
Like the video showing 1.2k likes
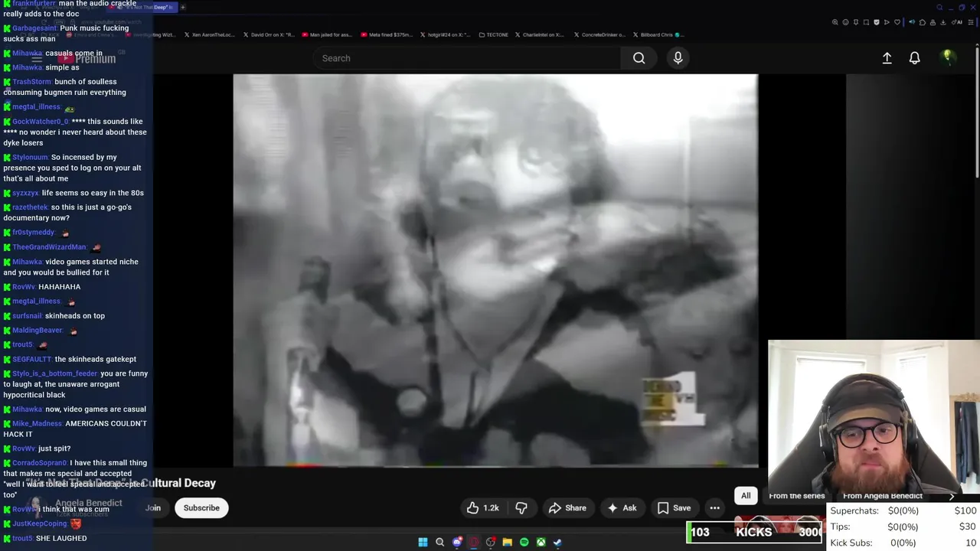coord(482,508)
